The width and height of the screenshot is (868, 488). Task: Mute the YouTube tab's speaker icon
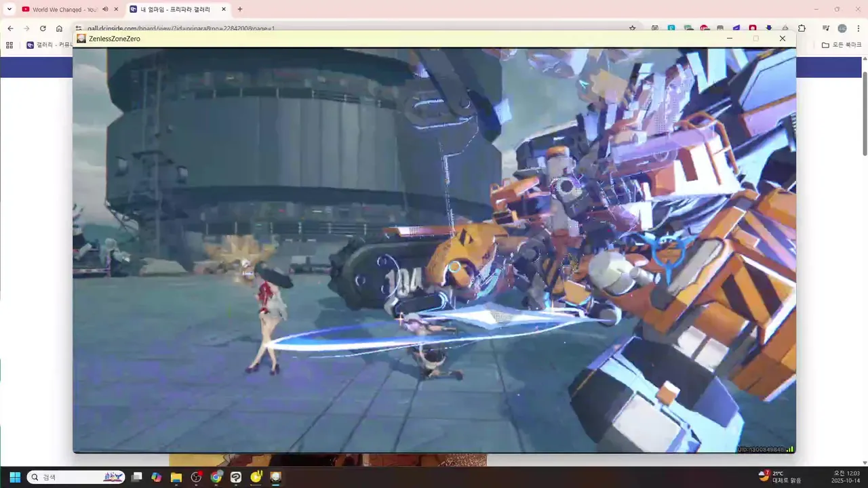point(105,9)
